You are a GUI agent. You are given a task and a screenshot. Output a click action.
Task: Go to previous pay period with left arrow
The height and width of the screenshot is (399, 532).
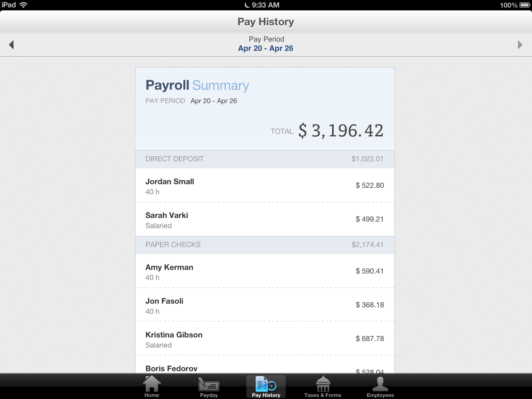click(11, 45)
